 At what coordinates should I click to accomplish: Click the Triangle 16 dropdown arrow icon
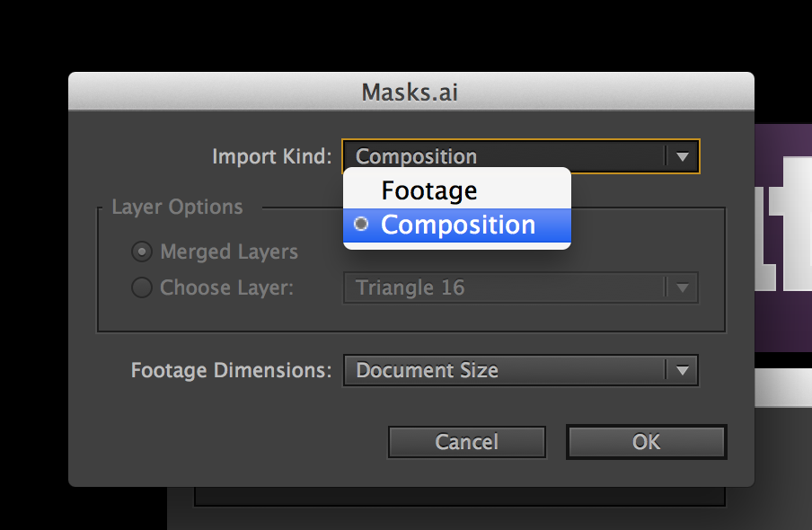pyautogui.click(x=683, y=287)
